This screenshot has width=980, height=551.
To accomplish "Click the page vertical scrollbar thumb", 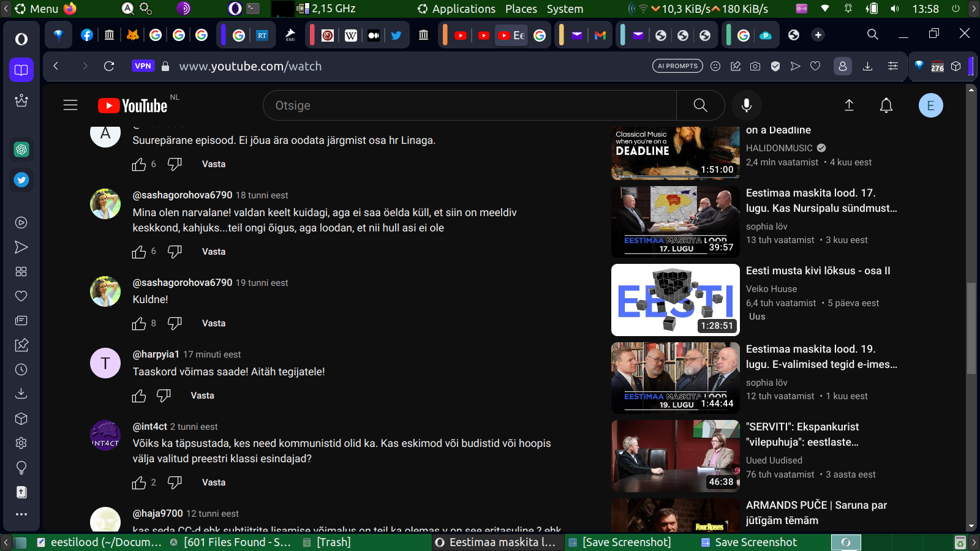I will click(971, 328).
